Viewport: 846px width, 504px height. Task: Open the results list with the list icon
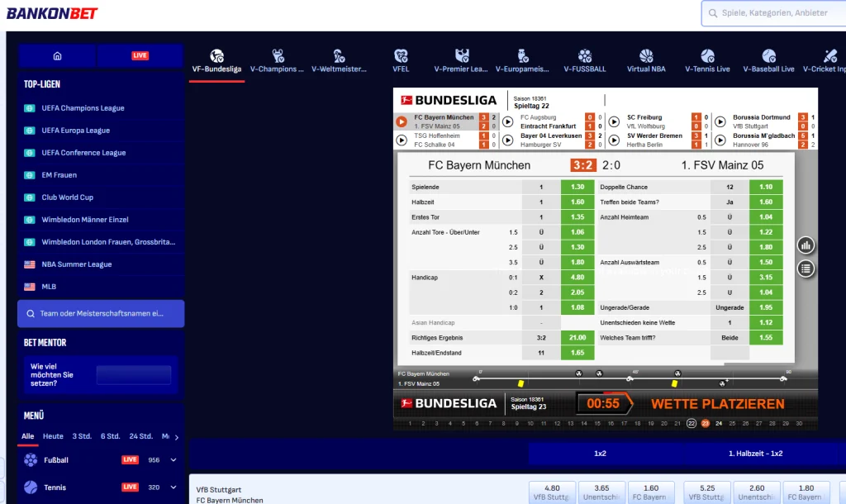click(806, 268)
